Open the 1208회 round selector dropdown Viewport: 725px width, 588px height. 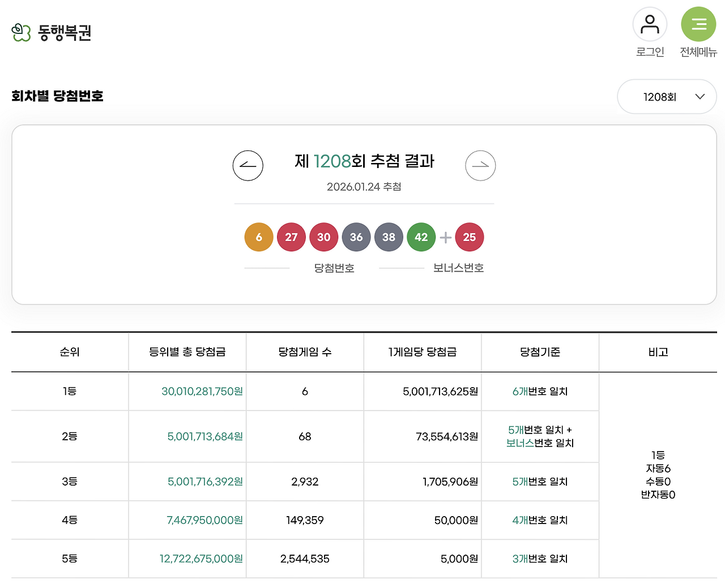tap(667, 96)
